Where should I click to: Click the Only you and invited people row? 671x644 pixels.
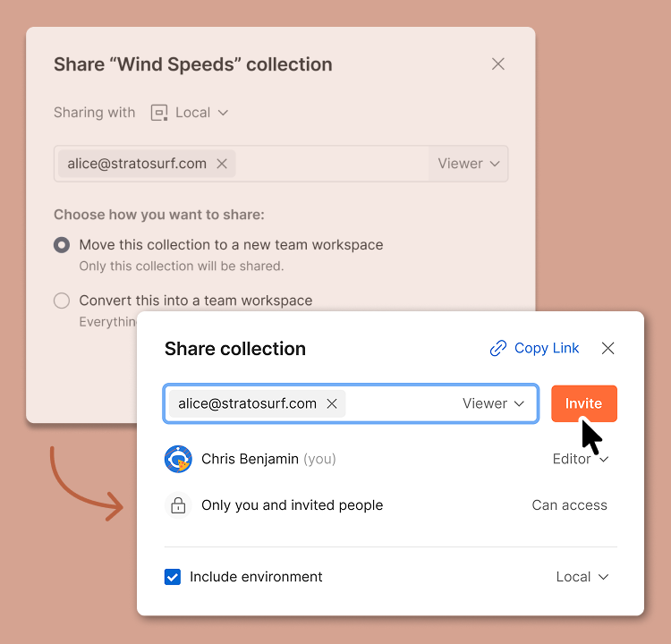292,505
